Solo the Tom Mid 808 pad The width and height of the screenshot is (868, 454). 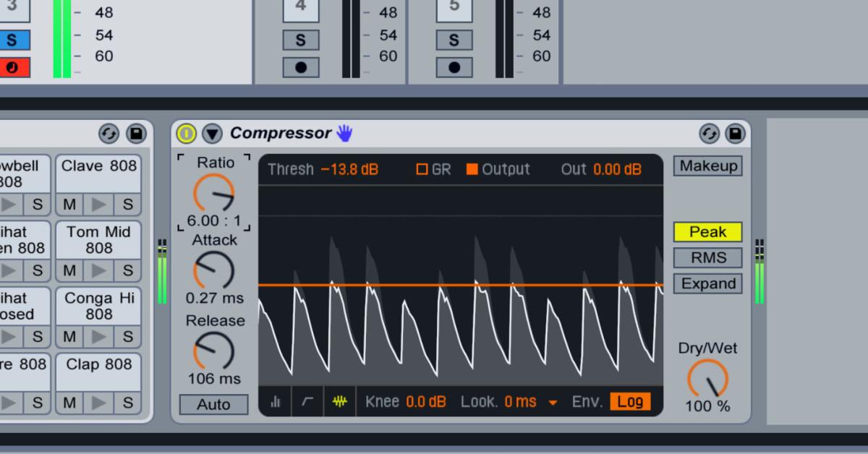coord(127,271)
